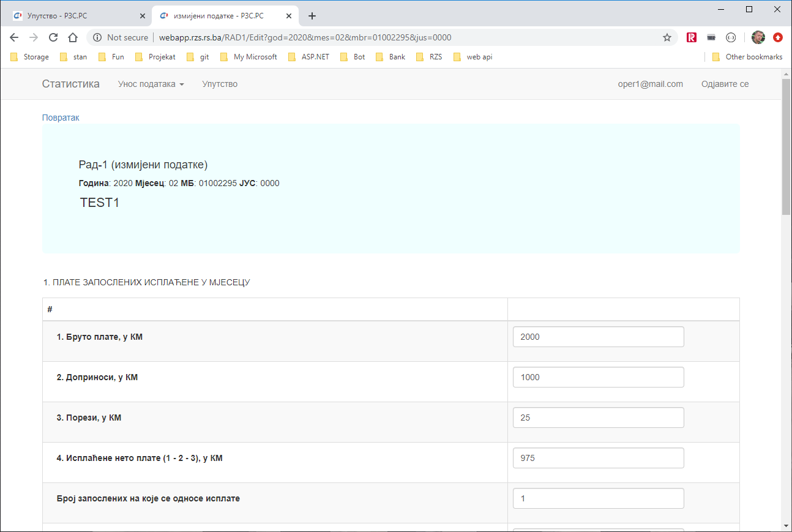Open 'Упутство' in the navigation bar
Image resolution: width=792 pixels, height=532 pixels.
coord(220,84)
